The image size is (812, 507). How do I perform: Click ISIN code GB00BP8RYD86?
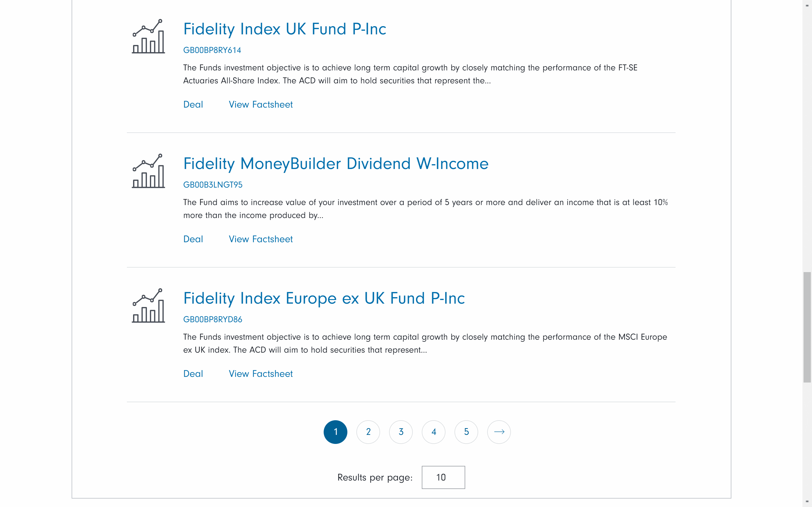click(212, 320)
